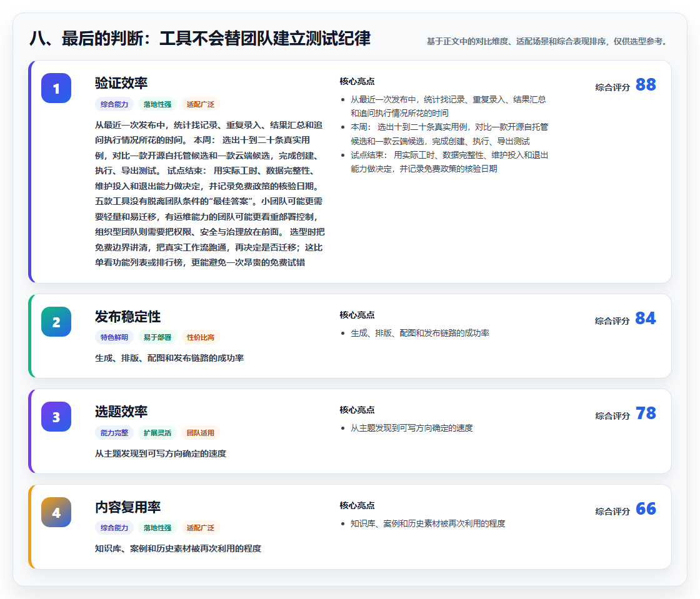Click bullet 生成、排版、配图和发布链路的成功率

(419, 333)
